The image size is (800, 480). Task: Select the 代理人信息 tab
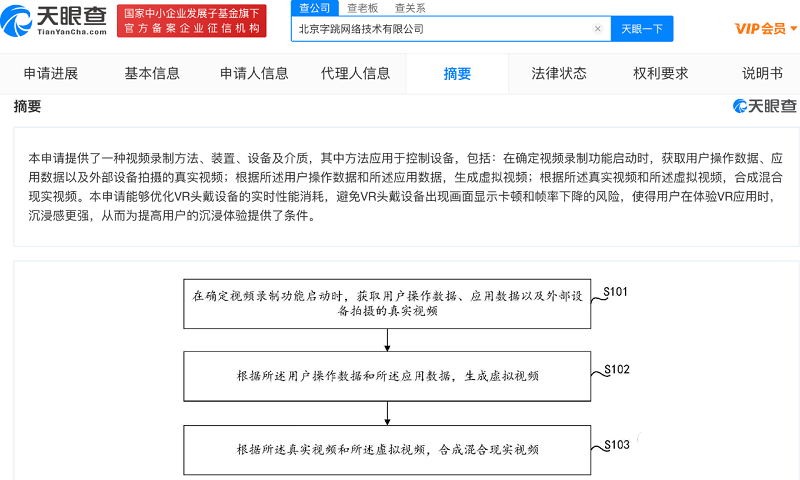pos(355,73)
